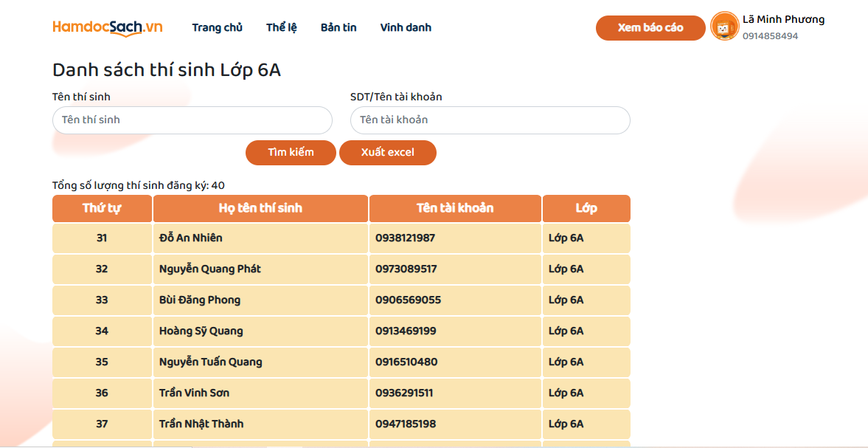Click the Họ tên thí sinh column header
The width and height of the screenshot is (868, 448).
(260, 208)
